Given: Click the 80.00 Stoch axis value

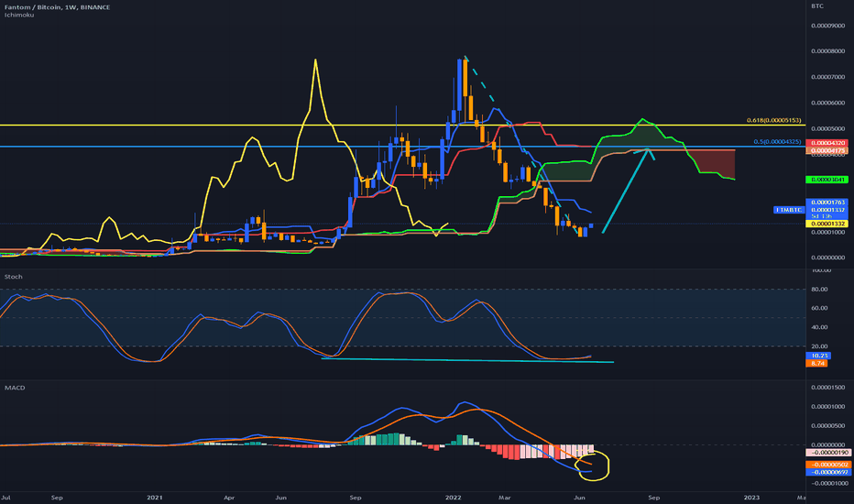Looking at the screenshot, I should [819, 290].
